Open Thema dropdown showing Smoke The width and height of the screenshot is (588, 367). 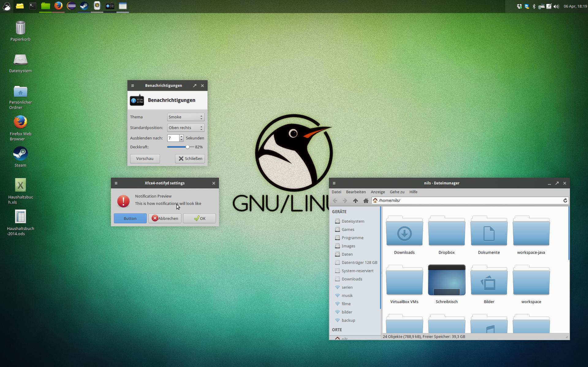coord(186,117)
